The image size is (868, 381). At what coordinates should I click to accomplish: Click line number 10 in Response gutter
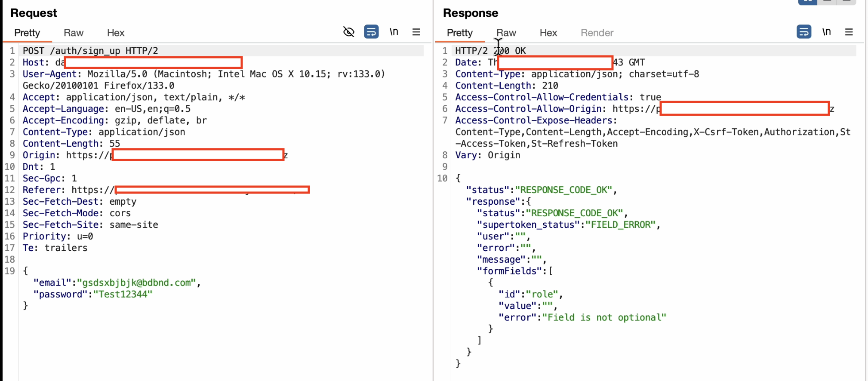[443, 178]
